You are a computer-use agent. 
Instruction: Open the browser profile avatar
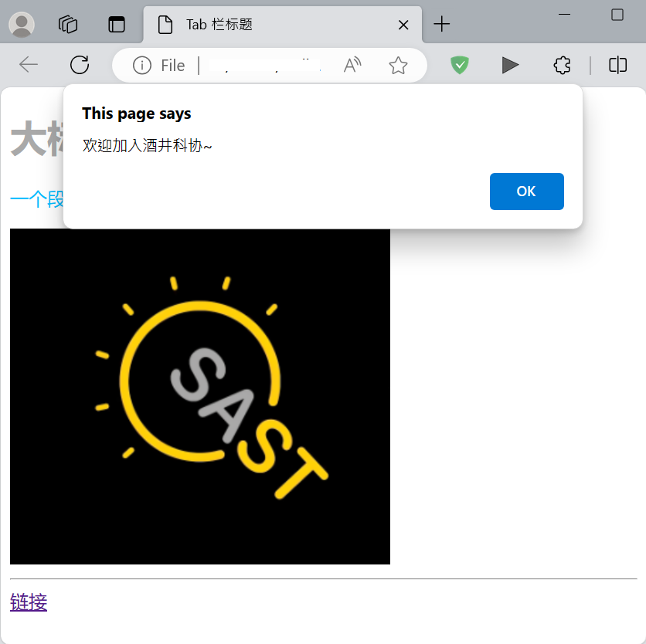21,24
